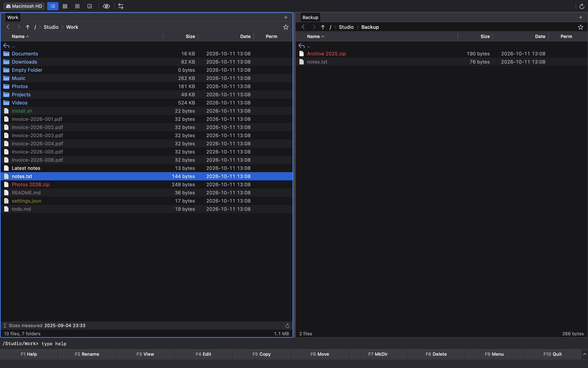
Task: Select install.sh file icon
Action: (6, 111)
